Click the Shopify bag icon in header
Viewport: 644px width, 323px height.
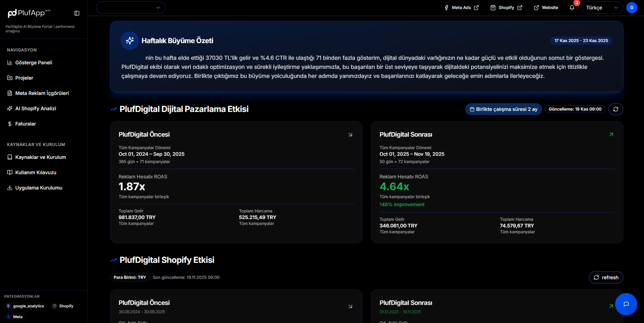coord(493,8)
